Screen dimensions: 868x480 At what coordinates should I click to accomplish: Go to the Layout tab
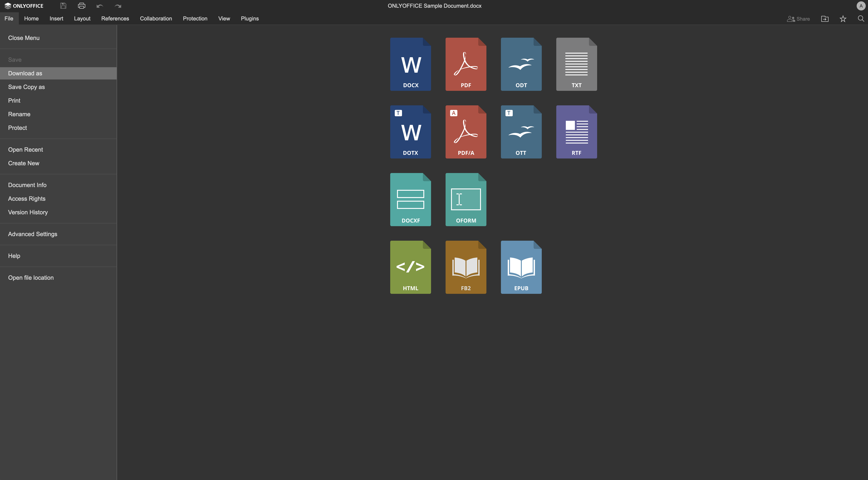[82, 19]
